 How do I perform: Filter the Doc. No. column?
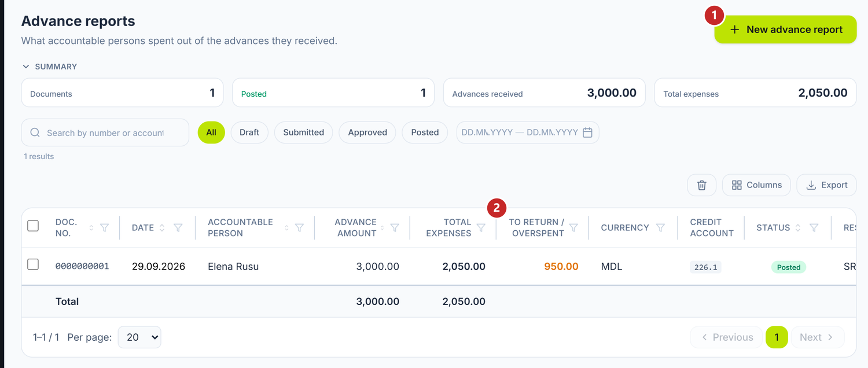105,228
